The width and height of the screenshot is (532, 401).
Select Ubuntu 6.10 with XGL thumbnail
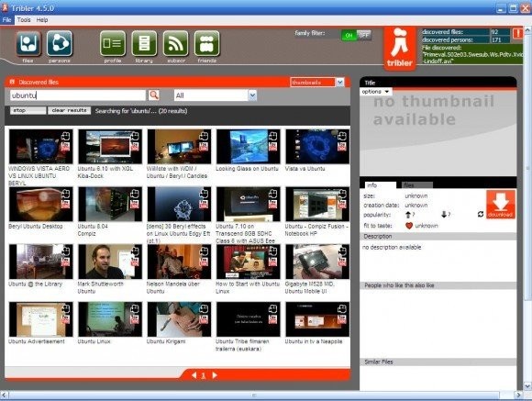pyautogui.click(x=110, y=146)
